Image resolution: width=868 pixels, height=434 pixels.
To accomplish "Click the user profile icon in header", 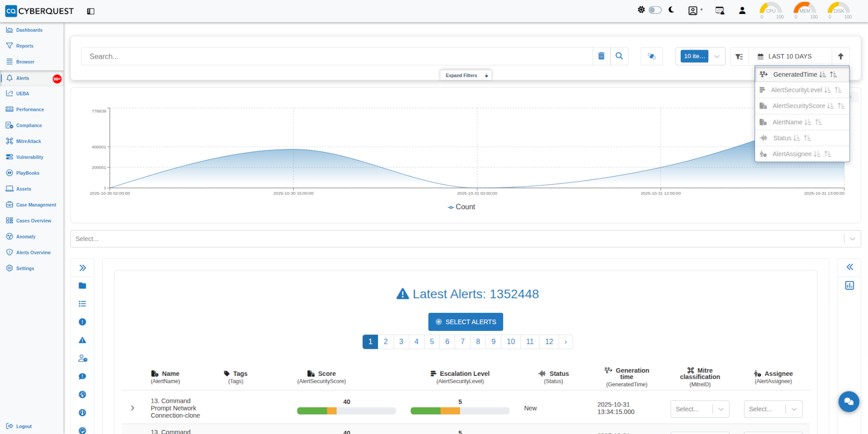I will [x=742, y=11].
